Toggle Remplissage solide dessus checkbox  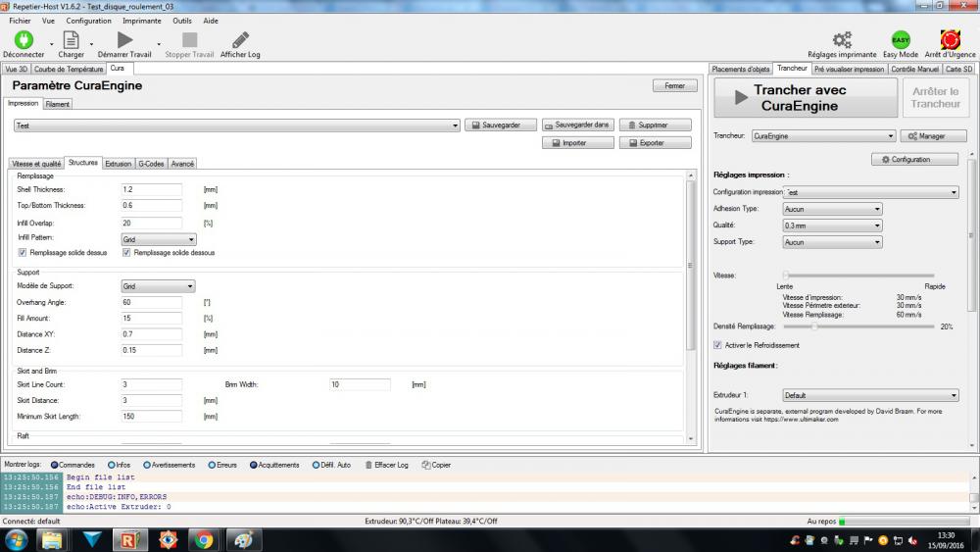[23, 253]
